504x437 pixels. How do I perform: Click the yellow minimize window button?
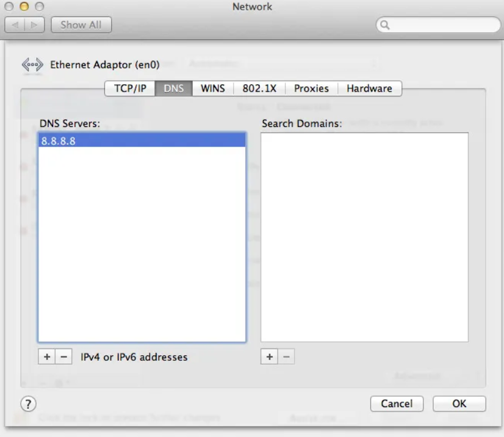click(x=24, y=7)
